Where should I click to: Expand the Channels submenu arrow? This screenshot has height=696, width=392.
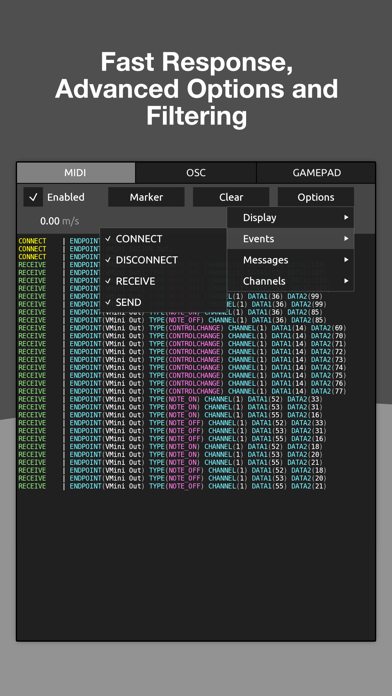click(346, 281)
